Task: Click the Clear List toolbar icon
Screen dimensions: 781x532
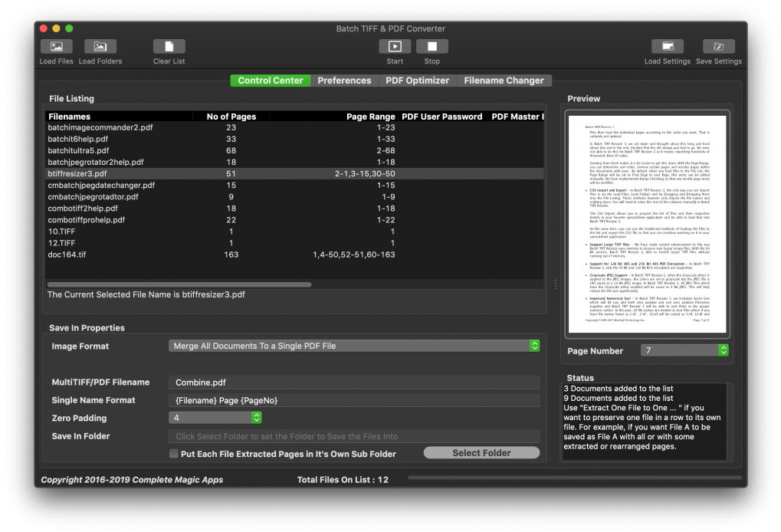Action: [x=169, y=47]
